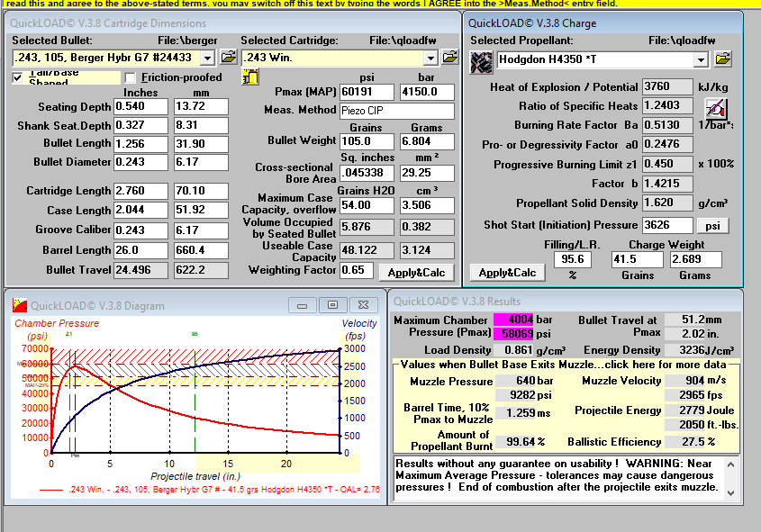Click the Ballistic Efficiency value 27.5
The height and width of the screenshot is (532, 761).
(x=684, y=441)
